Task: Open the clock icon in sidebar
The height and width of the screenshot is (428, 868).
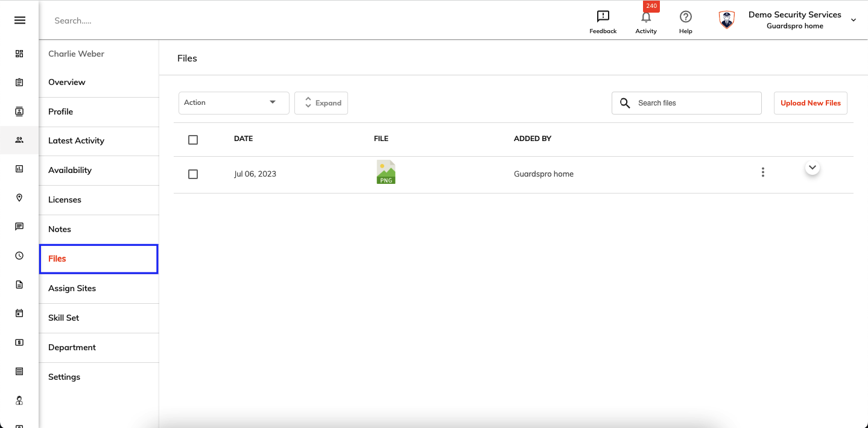Action: [x=19, y=256]
